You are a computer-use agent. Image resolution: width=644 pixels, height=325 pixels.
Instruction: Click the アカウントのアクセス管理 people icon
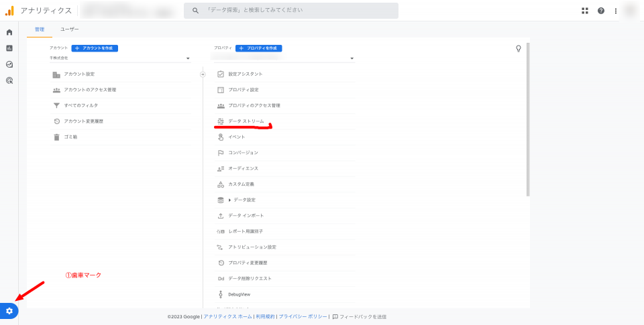[56, 90]
